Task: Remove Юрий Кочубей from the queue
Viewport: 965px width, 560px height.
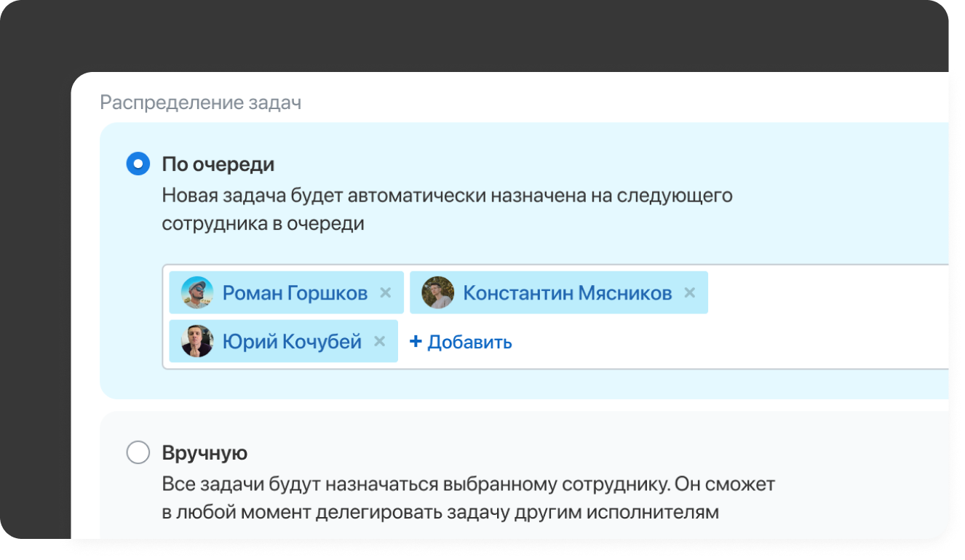Action: pyautogui.click(x=379, y=341)
